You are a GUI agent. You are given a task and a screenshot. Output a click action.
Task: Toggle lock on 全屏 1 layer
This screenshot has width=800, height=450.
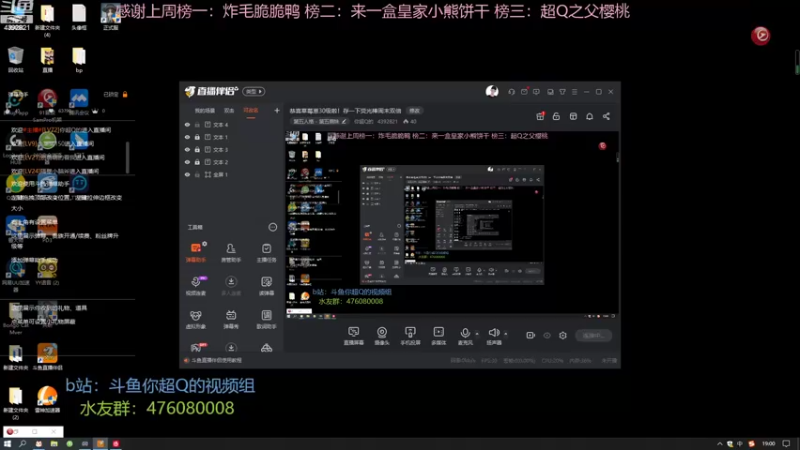197,174
